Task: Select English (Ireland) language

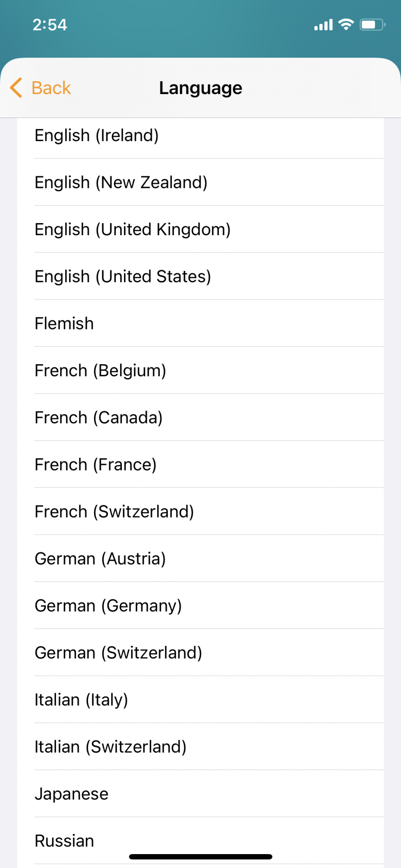Action: click(200, 135)
